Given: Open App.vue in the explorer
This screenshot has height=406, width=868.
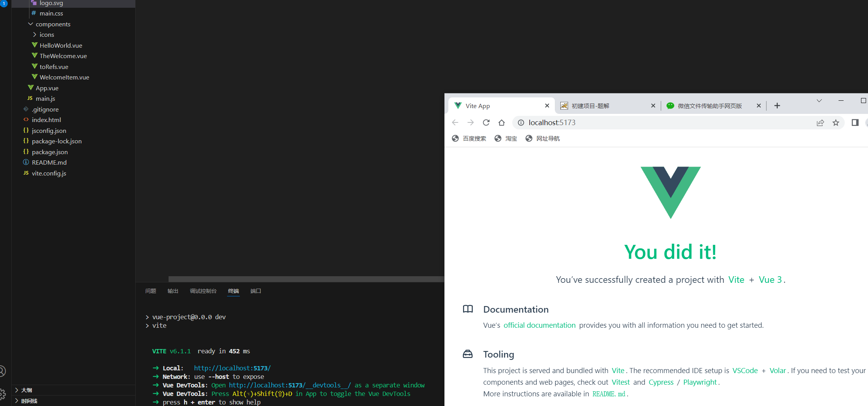Looking at the screenshot, I should coord(74,88).
